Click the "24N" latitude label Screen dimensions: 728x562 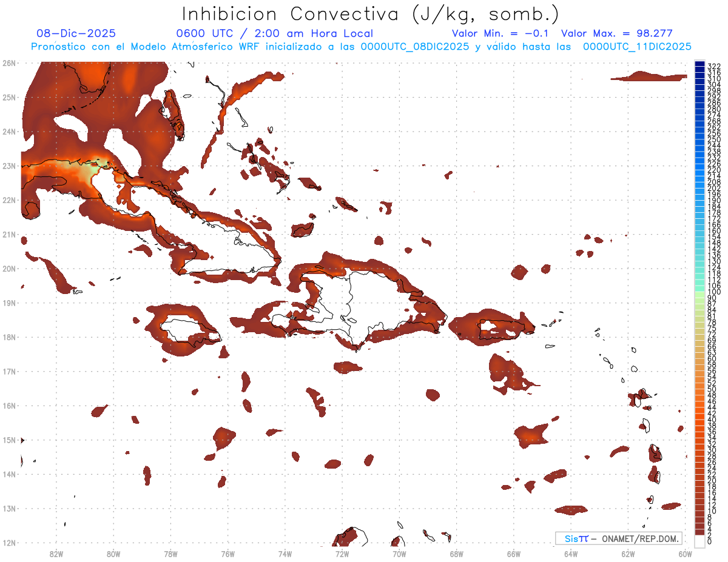9,132
